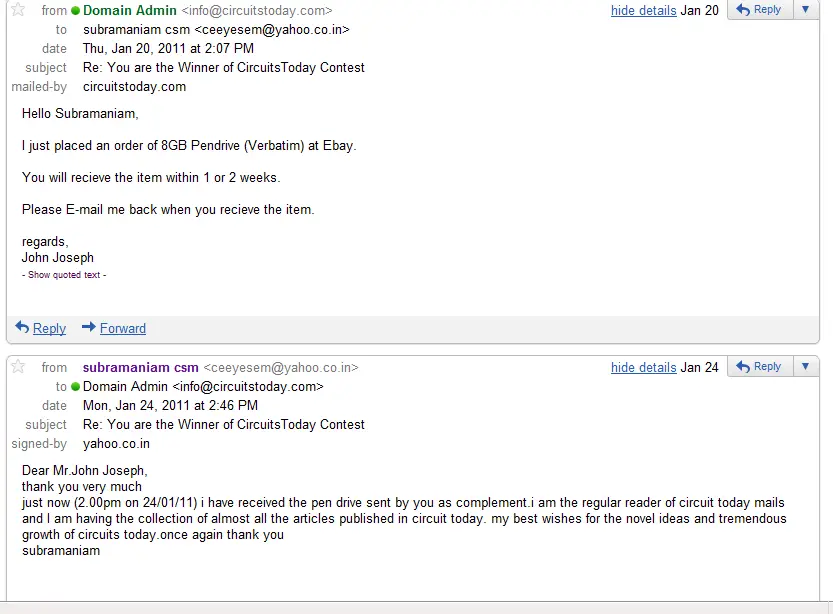Viewport: 833px width, 614px height.
Task: Hide details of the Jan 24 message
Action: pos(643,367)
